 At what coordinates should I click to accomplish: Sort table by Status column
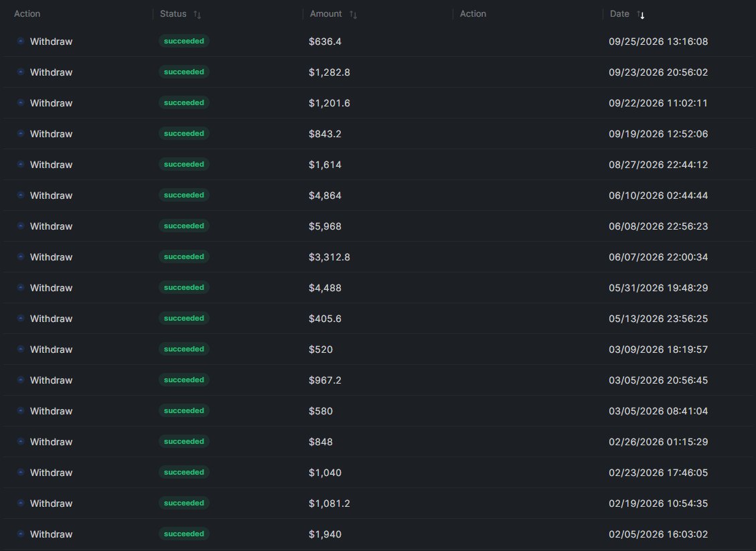click(x=197, y=15)
